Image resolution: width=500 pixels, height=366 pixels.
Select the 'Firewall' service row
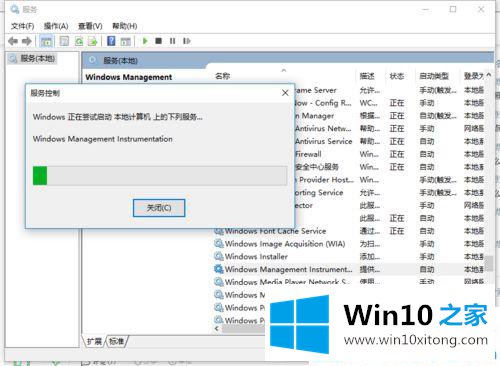point(389,154)
